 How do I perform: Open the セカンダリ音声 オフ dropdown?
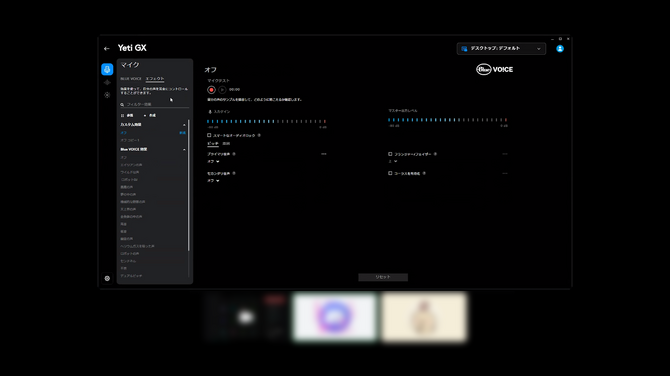pyautogui.click(x=213, y=181)
